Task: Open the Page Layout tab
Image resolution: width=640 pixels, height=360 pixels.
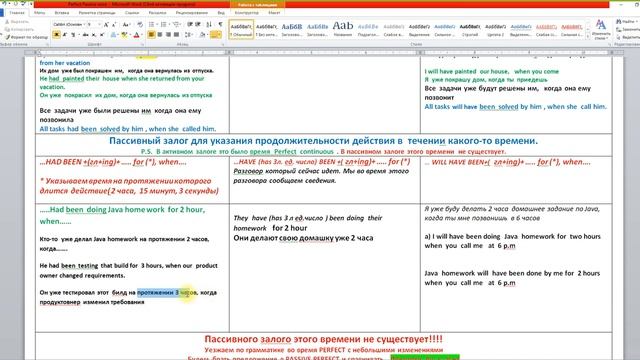Action: [x=98, y=13]
